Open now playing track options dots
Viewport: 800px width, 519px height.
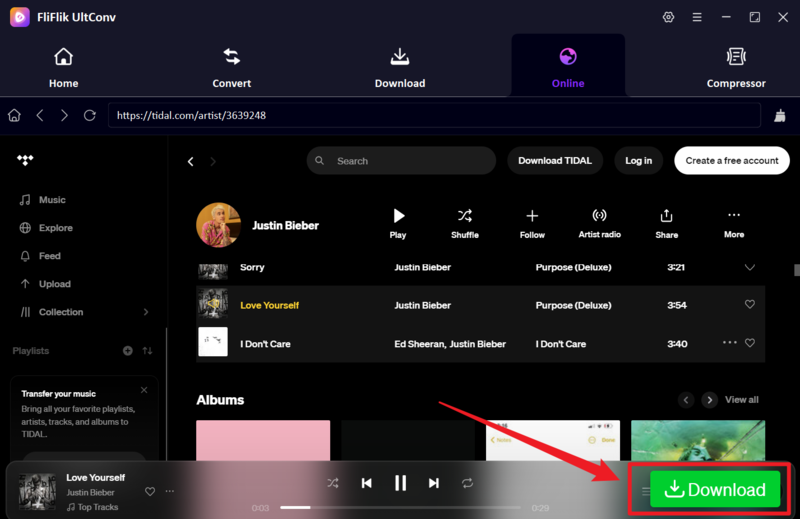coord(169,491)
